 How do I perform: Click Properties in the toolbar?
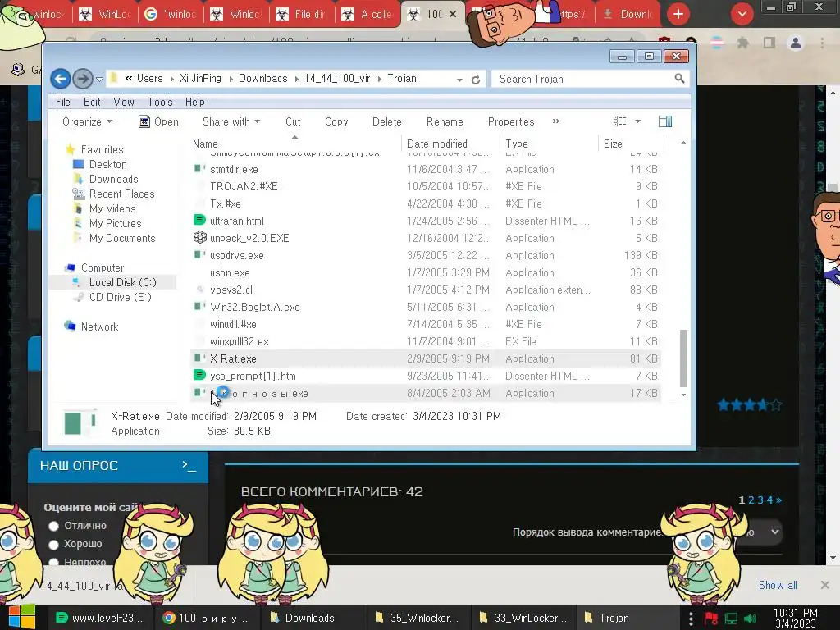[x=511, y=121]
